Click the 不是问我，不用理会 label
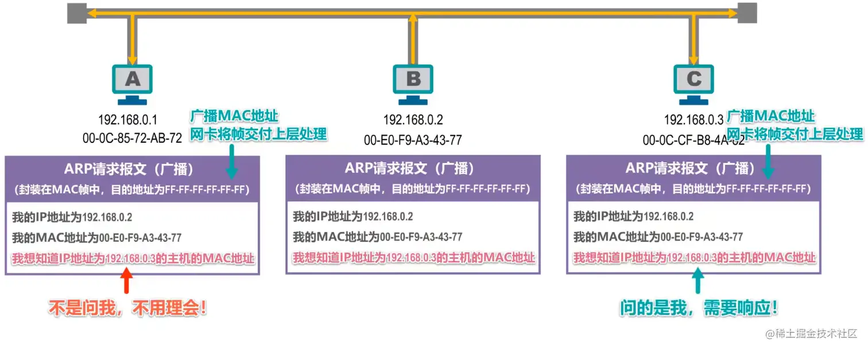This screenshot has height=350, width=868. [x=127, y=308]
